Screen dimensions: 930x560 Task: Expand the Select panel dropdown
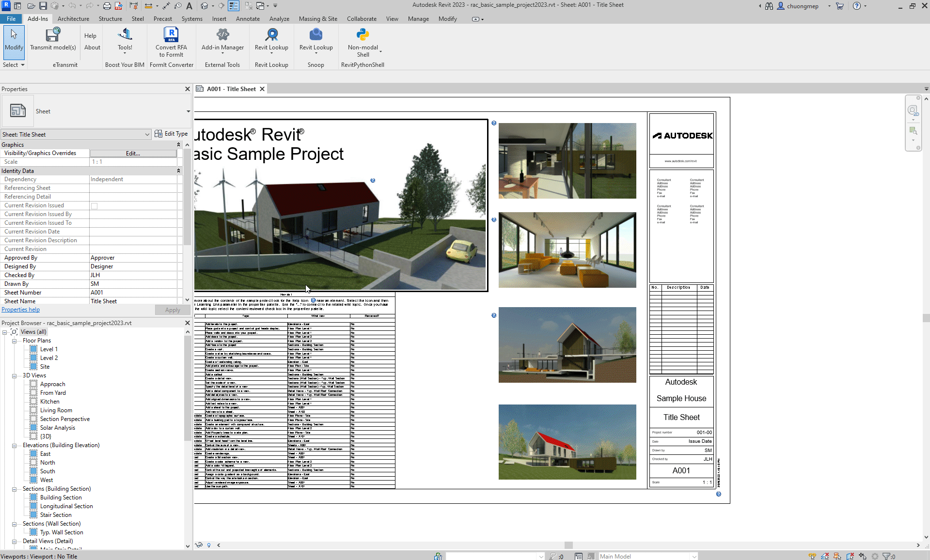coord(22,65)
